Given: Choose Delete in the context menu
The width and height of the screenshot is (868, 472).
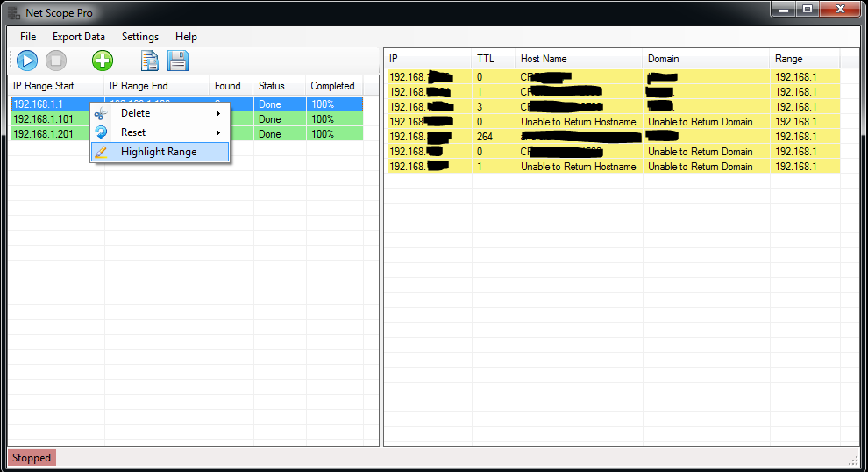Looking at the screenshot, I should coord(160,113).
